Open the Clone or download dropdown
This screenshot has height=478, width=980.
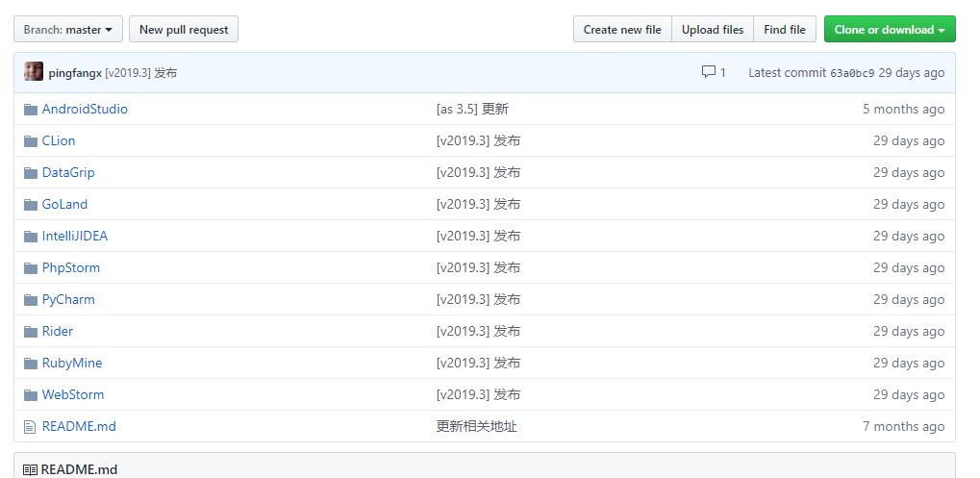pos(890,30)
